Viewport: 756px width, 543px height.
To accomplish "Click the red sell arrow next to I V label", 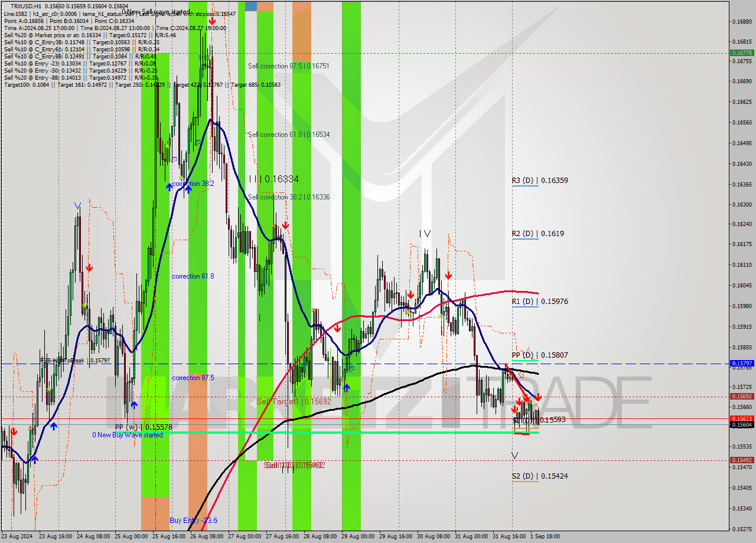I will [448, 276].
